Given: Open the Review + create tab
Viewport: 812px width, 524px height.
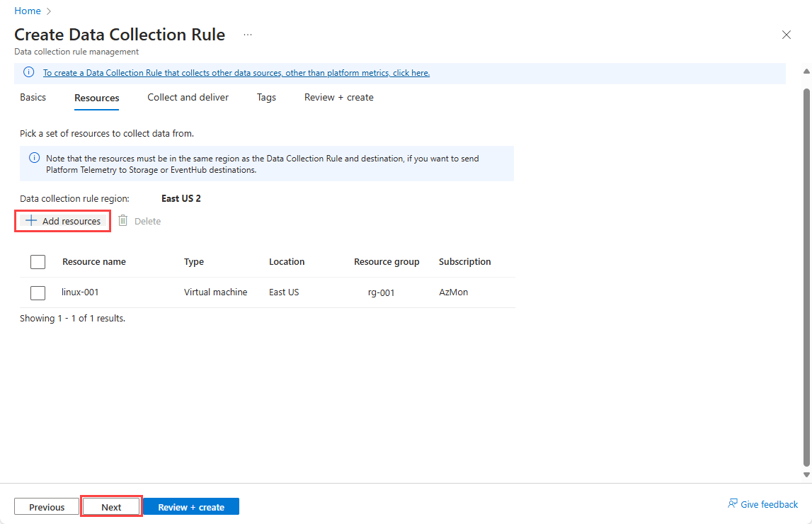Looking at the screenshot, I should [338, 98].
